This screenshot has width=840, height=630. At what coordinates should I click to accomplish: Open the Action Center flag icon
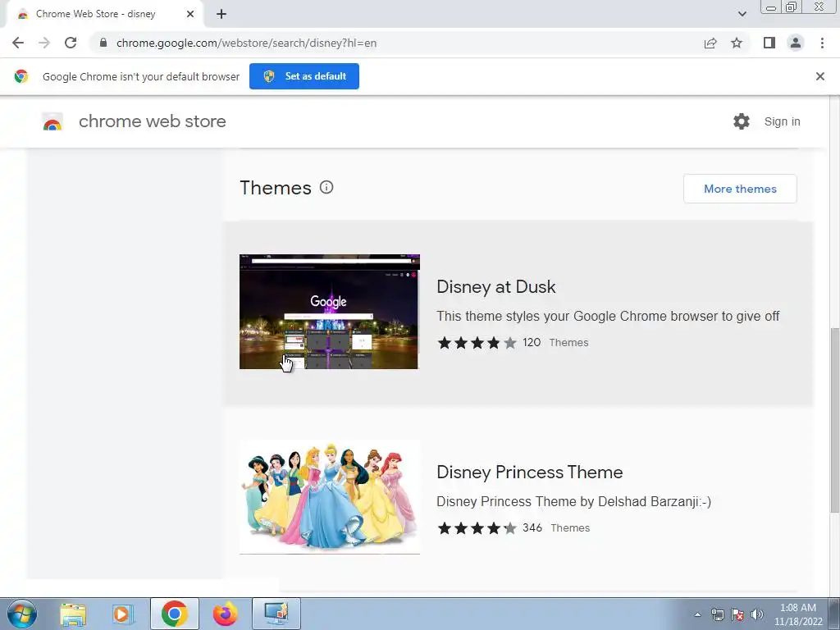coord(737,614)
